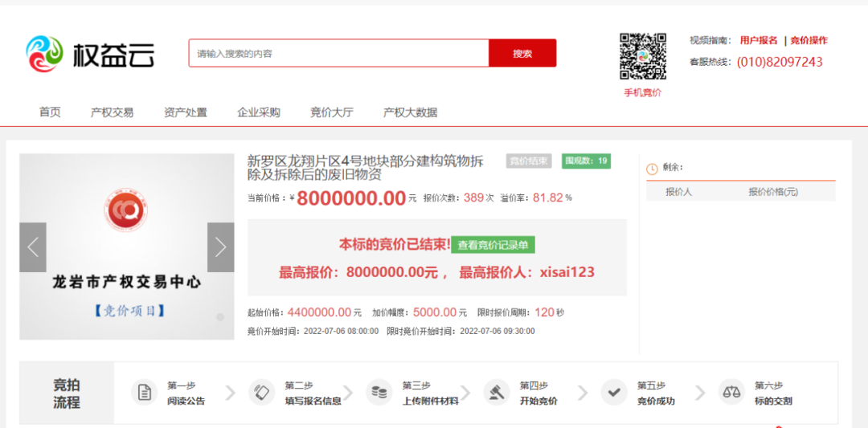Click the 限时报价周期 value 120
The image size is (868, 428).
tap(545, 312)
